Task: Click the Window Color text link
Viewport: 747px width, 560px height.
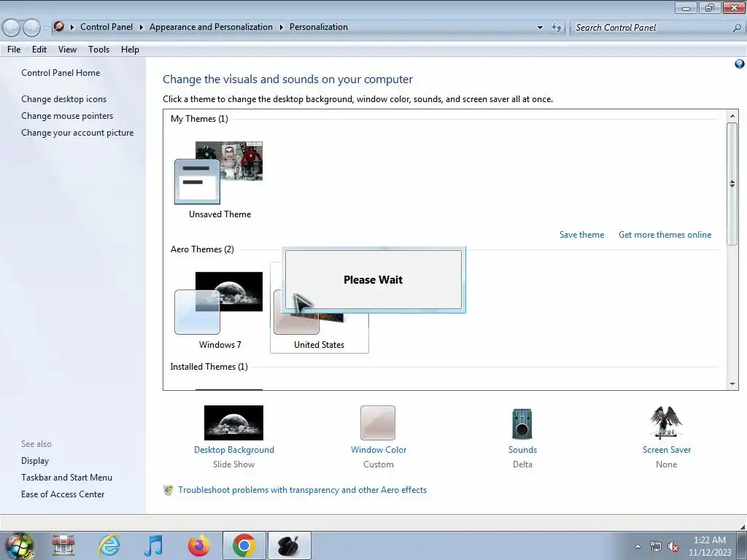Action: 379,450
